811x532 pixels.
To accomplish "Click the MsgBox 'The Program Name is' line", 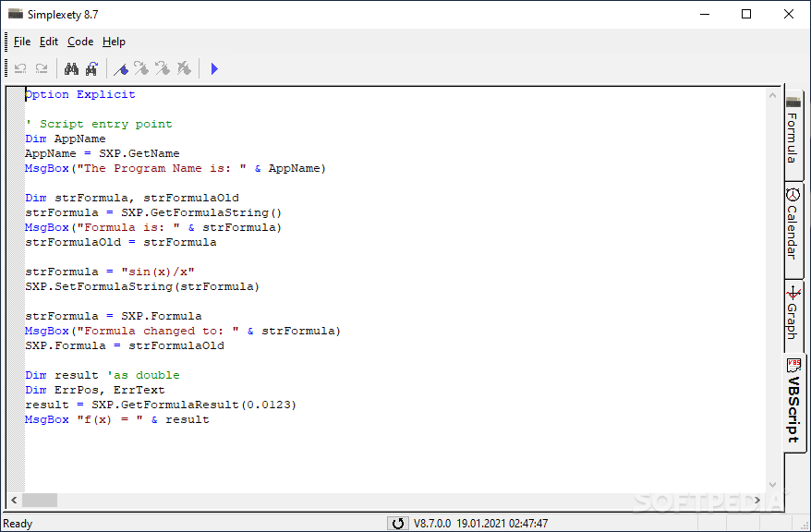I will click(x=176, y=168).
